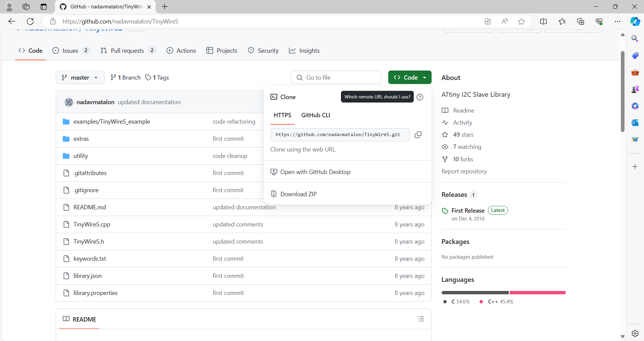Open Copilot icon in browser corner
Viewport: 644px width, 341px height.
[x=635, y=22]
